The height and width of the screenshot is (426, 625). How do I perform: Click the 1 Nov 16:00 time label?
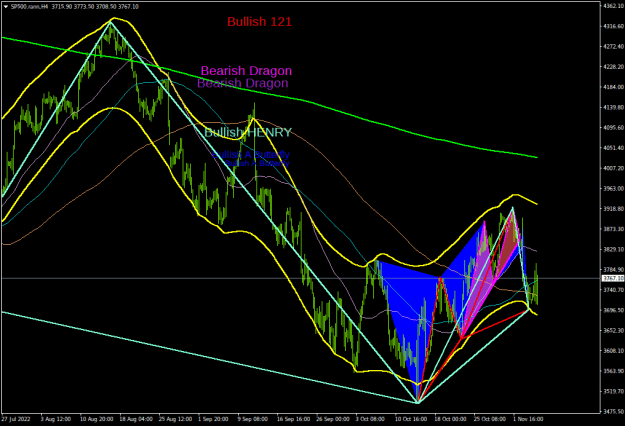(528, 419)
